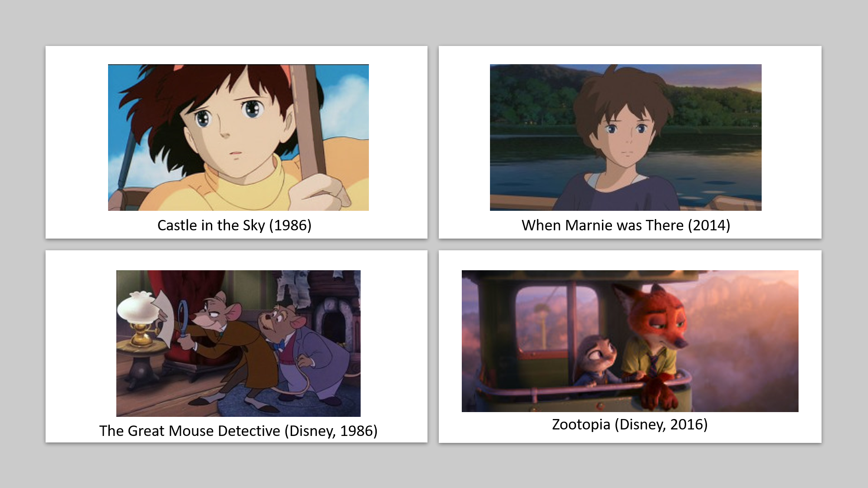Select The Great Mouse Detective image

(238, 343)
